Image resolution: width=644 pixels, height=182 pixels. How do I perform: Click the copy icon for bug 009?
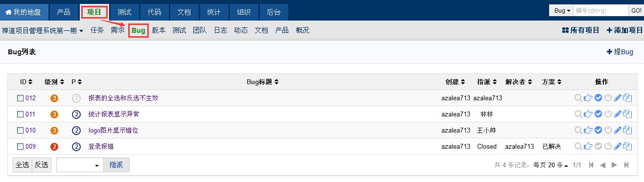pyautogui.click(x=627, y=146)
